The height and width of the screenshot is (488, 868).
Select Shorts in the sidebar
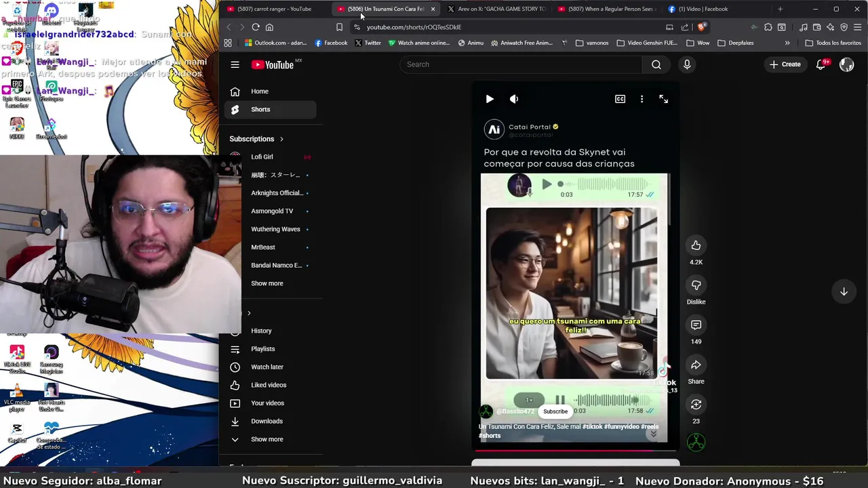tap(270, 109)
